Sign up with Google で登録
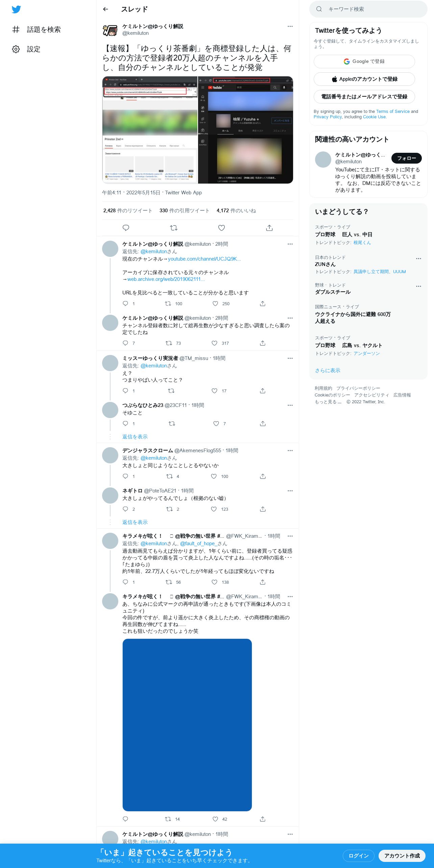Viewport: 434px width, 868px height. pyautogui.click(x=364, y=62)
